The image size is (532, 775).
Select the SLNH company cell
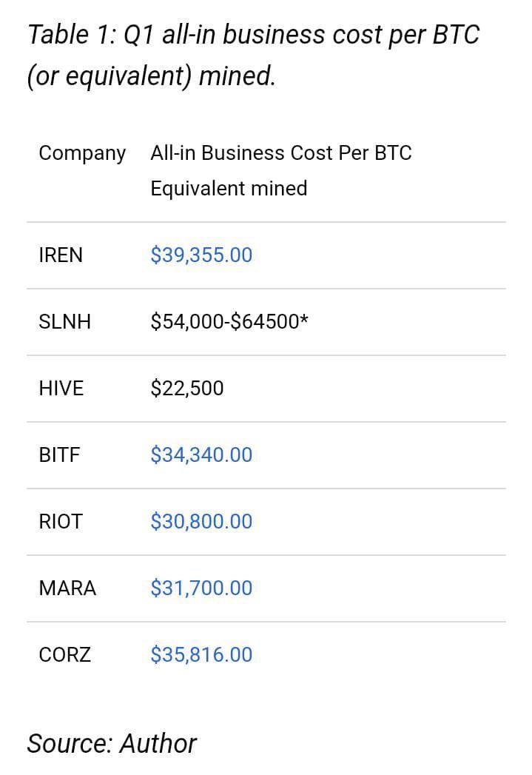coord(64,322)
